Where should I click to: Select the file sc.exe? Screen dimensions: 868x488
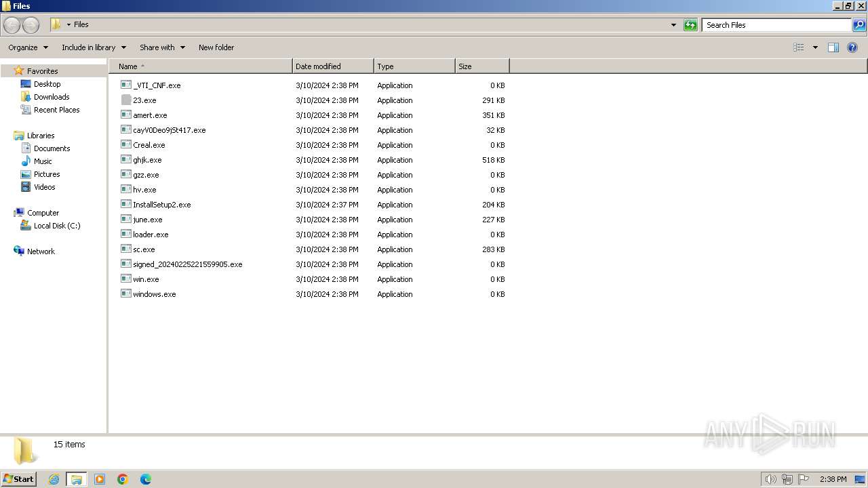click(144, 249)
